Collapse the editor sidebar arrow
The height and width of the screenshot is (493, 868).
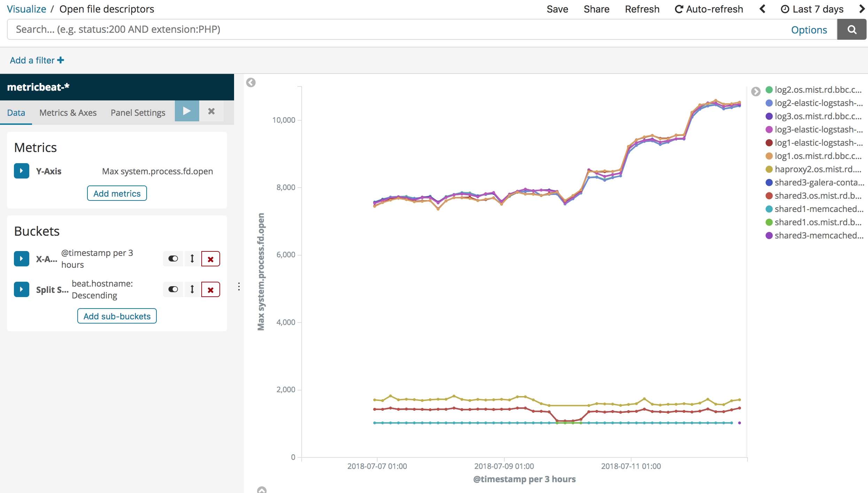[x=251, y=83]
